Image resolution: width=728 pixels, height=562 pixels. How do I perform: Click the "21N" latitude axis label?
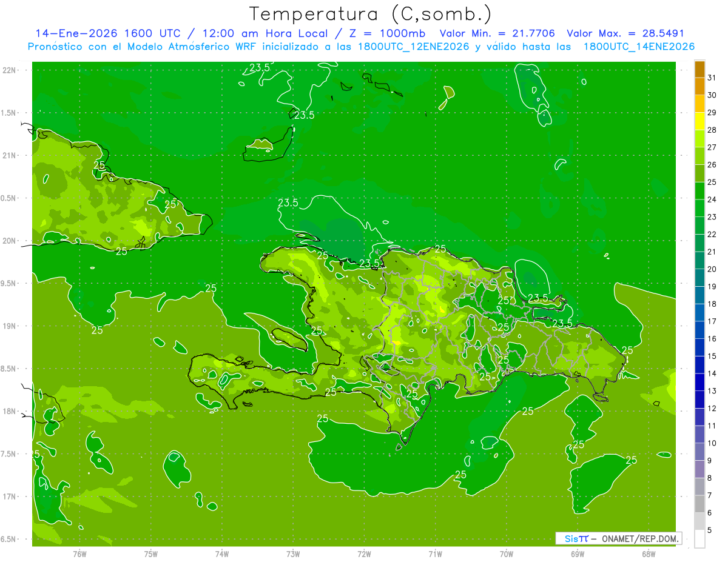point(10,155)
